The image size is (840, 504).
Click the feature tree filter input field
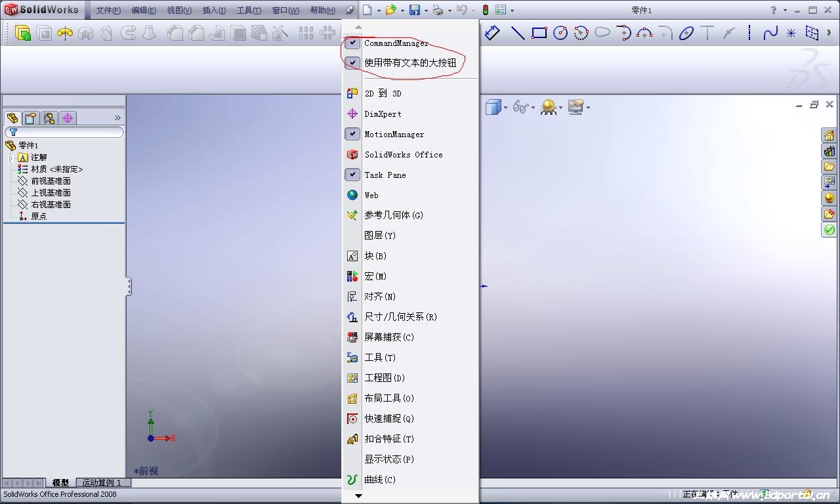coord(64,133)
